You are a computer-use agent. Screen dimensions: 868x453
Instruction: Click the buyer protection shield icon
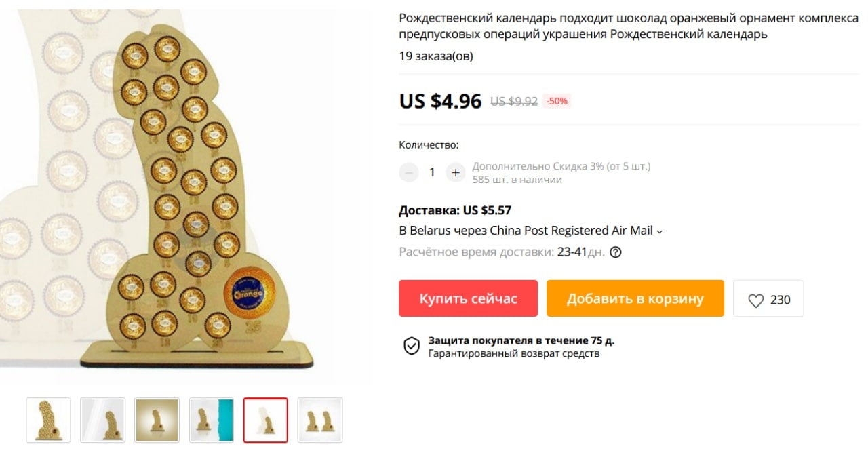(412, 346)
